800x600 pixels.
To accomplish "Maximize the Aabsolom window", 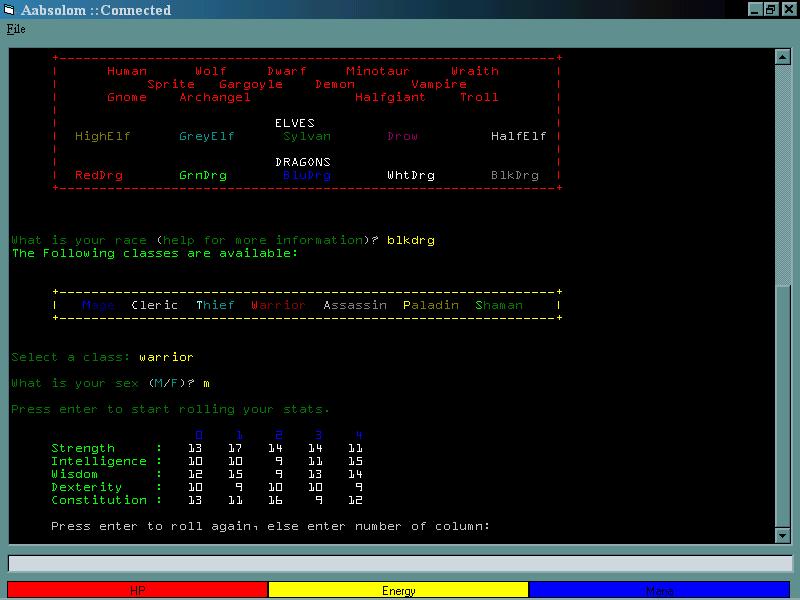I will pos(771,10).
